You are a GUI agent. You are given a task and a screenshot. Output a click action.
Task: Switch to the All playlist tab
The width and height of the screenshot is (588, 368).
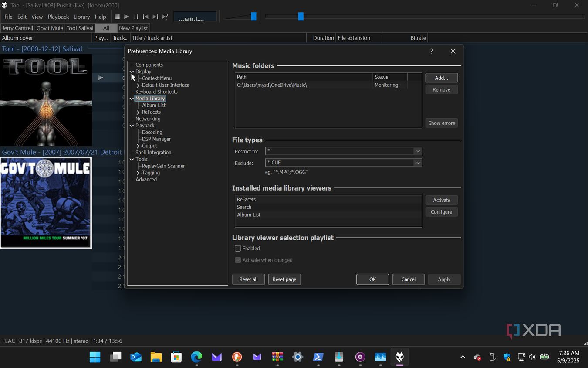pyautogui.click(x=106, y=28)
